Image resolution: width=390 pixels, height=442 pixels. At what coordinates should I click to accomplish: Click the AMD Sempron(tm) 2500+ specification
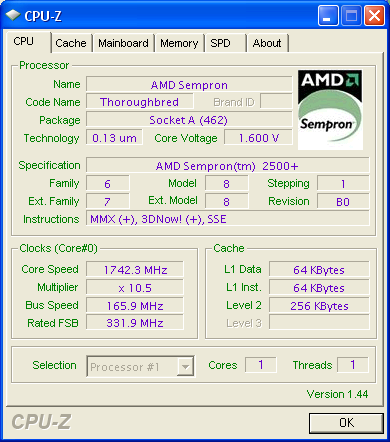point(228,165)
